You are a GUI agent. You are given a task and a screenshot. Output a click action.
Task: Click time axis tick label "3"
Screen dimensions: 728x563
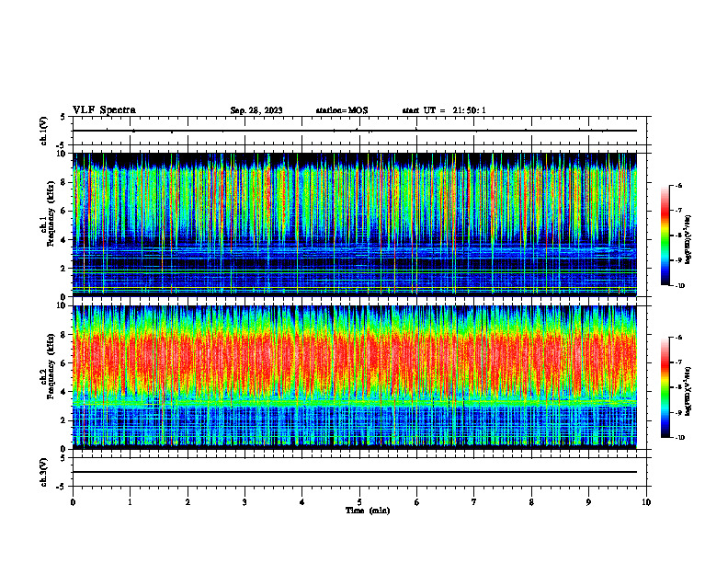(245, 502)
